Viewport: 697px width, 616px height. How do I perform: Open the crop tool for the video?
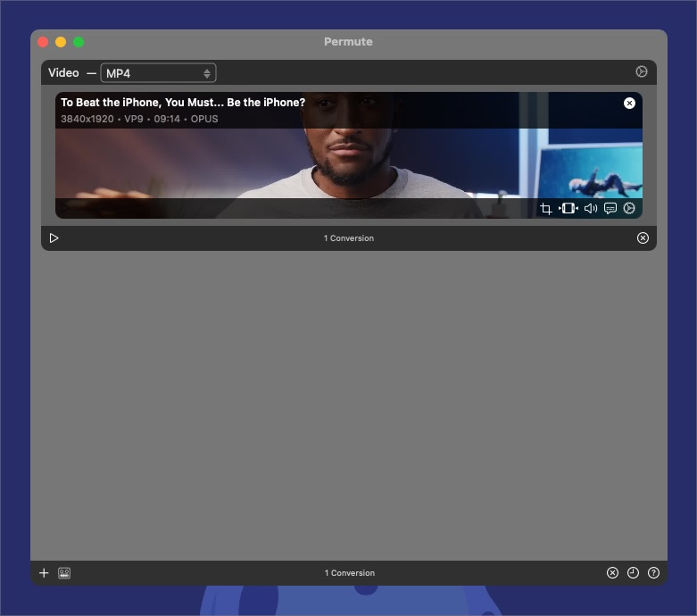546,209
